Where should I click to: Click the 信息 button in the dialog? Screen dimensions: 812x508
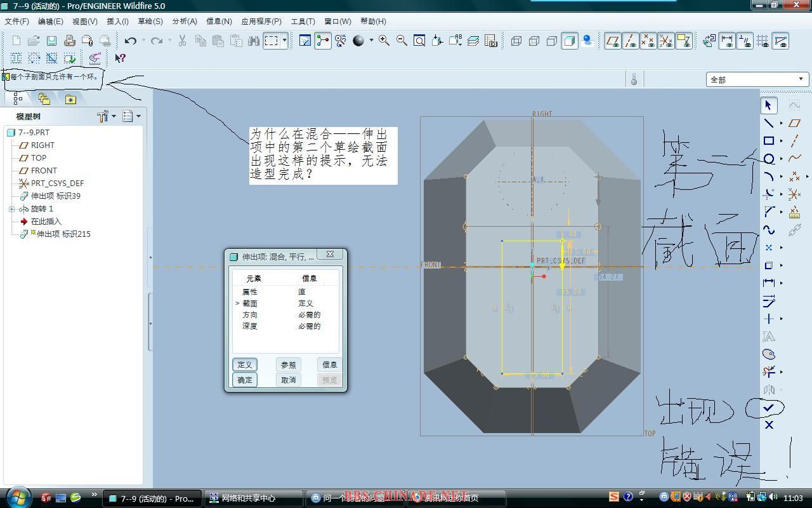point(330,364)
